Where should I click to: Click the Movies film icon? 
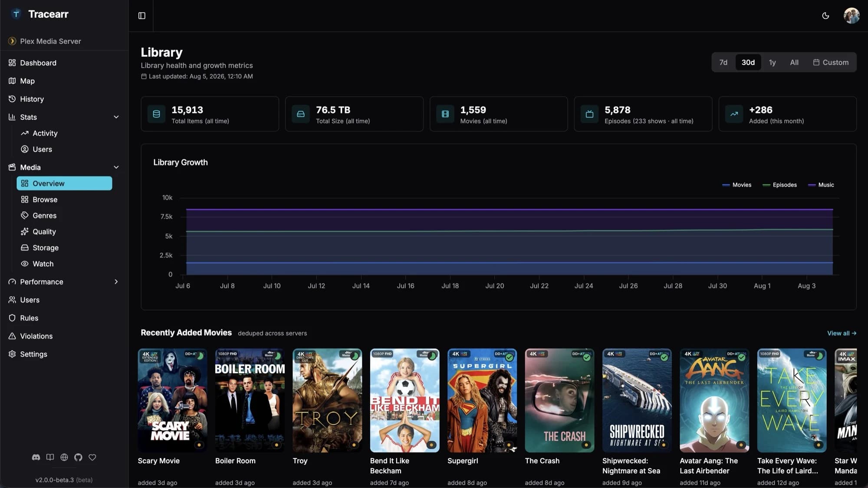coord(445,114)
